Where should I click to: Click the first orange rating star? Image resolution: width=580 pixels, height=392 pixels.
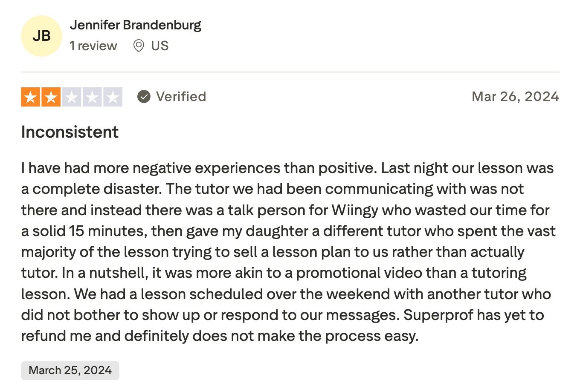pos(31,97)
